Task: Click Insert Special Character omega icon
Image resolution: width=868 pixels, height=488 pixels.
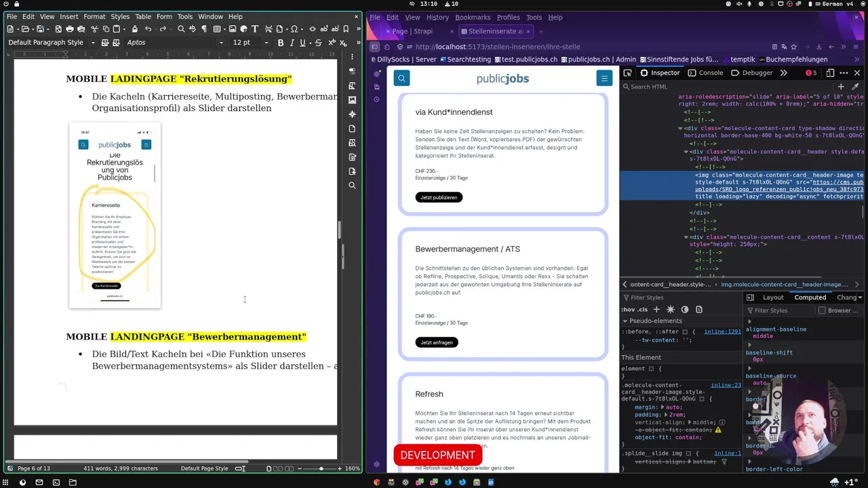Action: 294,29
